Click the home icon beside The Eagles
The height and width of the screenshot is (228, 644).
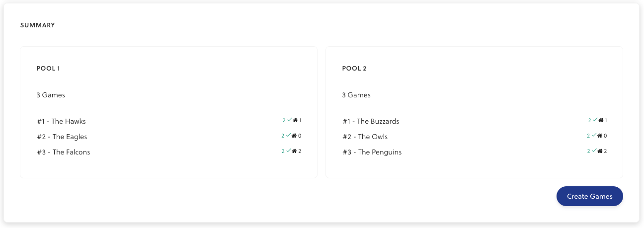294,136
